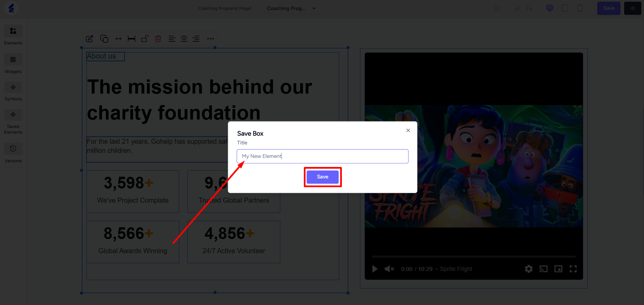Click the grid layout icon in header
This screenshot has width=644, height=305.
point(497,8)
